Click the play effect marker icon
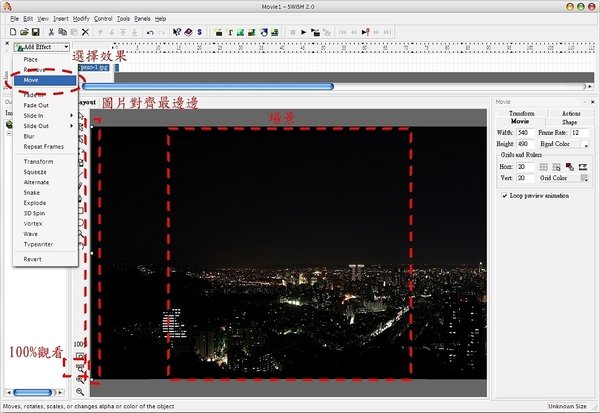Screen dimensions: 600x413 click(365, 32)
